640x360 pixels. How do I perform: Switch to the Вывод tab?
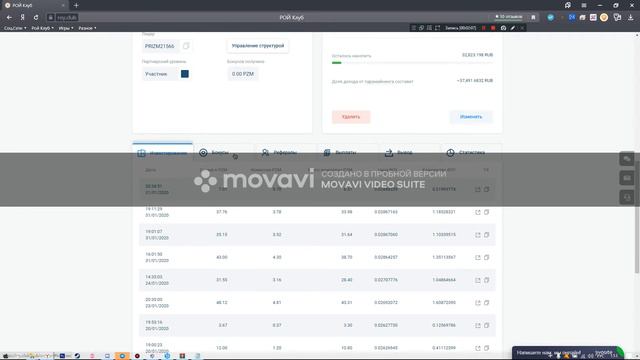click(408, 153)
